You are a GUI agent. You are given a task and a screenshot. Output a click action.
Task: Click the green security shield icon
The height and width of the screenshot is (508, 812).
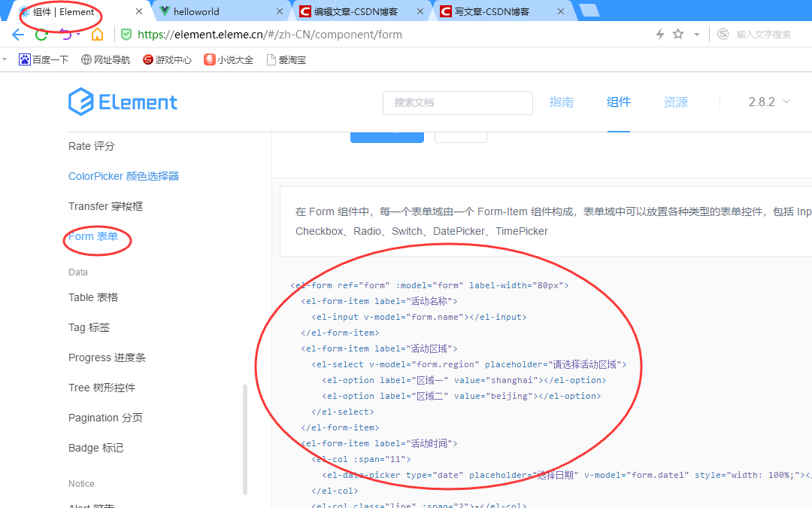[x=126, y=35]
